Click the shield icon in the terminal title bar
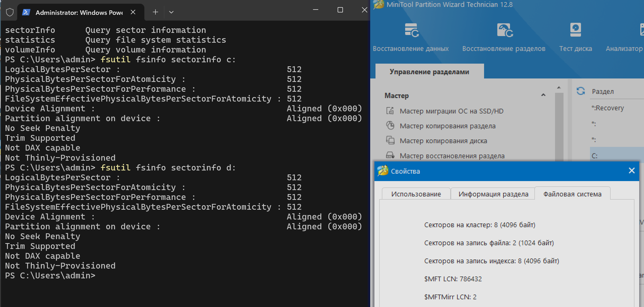 tap(10, 12)
